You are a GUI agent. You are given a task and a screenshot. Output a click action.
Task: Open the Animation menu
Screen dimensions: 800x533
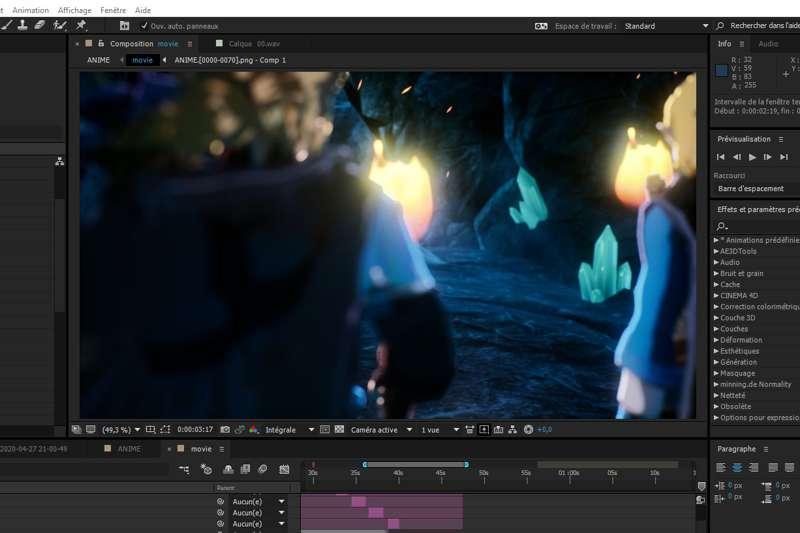coord(31,10)
